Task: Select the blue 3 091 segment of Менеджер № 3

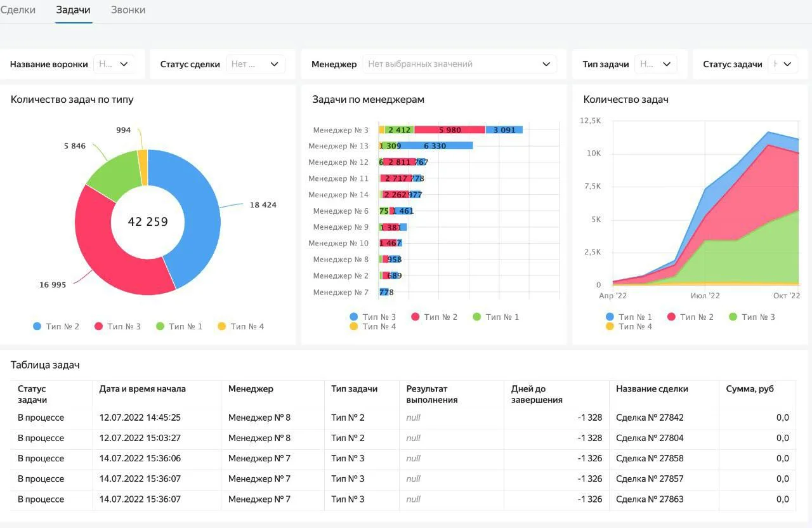Action: [x=504, y=130]
